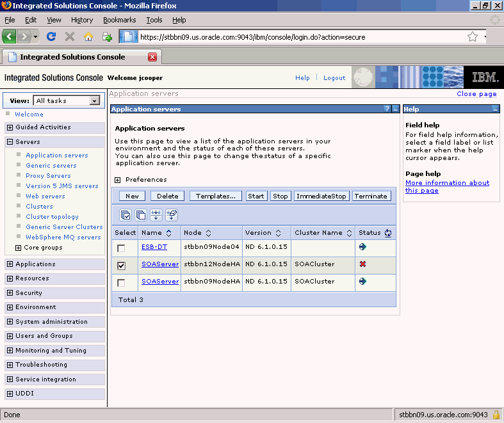Expand the Preferences section
This screenshot has width=504, height=423.
click(x=118, y=180)
